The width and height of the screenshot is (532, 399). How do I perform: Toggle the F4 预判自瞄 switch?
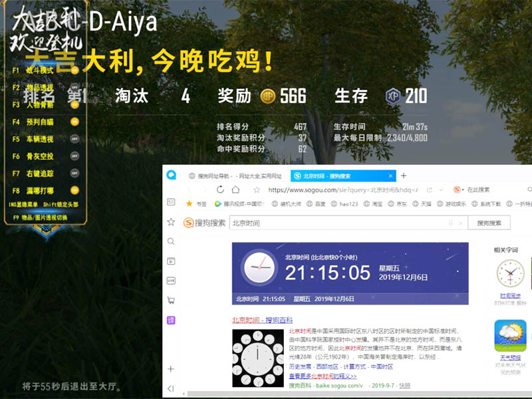(x=74, y=122)
